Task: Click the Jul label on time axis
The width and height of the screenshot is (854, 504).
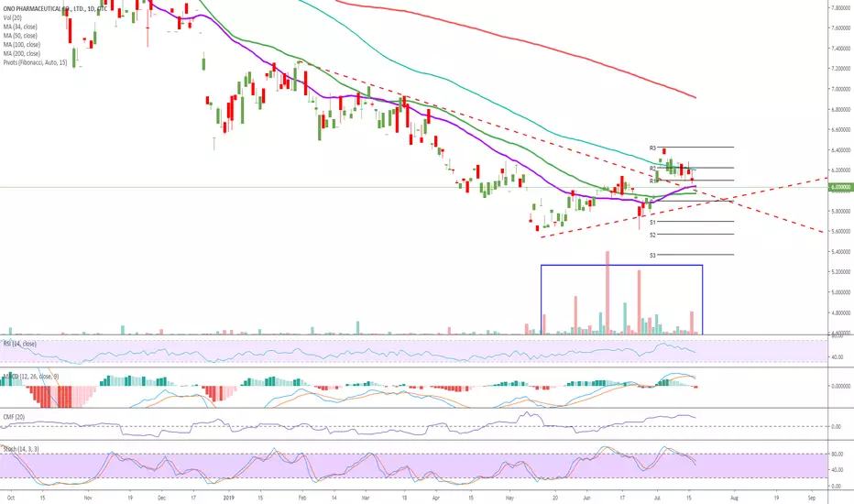Action: point(657,498)
